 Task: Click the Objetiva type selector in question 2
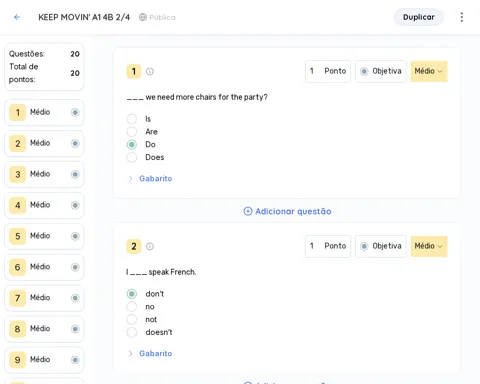point(381,246)
